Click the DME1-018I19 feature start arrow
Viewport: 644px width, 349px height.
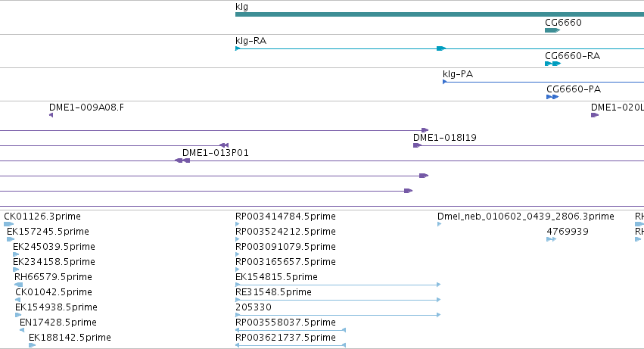[x=417, y=145]
